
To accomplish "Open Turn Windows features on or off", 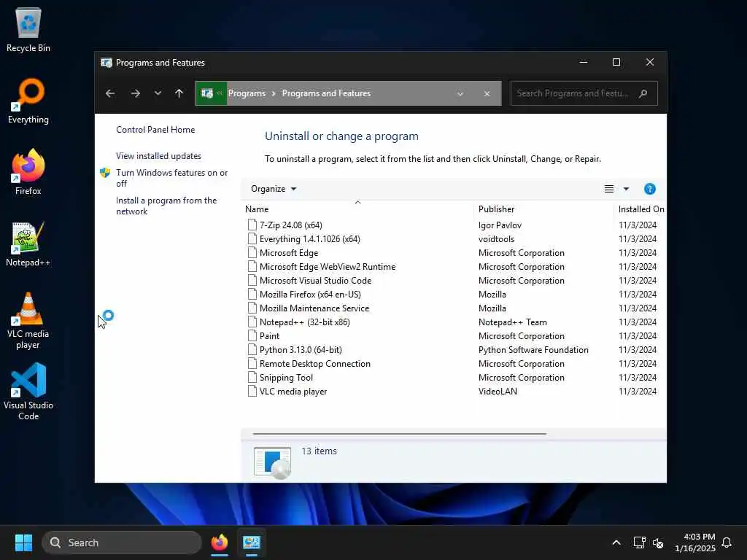I will pos(172,178).
